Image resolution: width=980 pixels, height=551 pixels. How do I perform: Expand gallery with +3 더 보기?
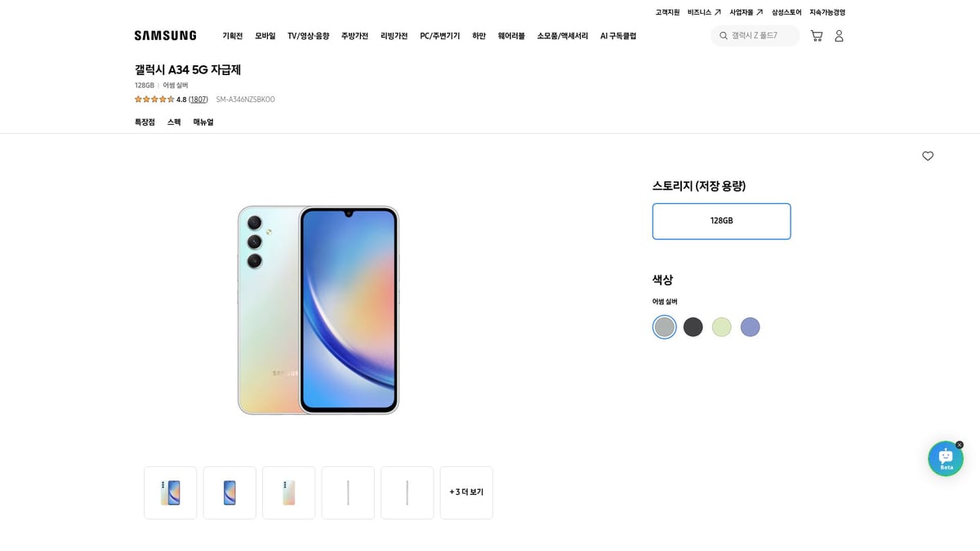click(466, 492)
